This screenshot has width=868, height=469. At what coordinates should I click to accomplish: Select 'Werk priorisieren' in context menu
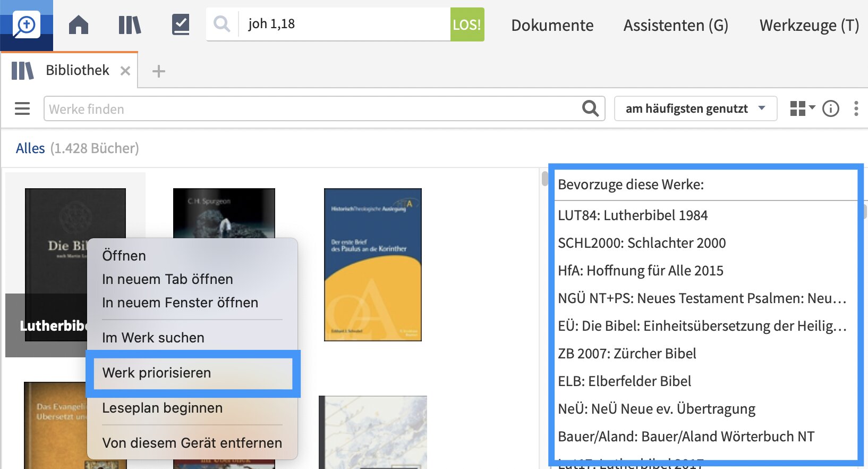click(157, 373)
